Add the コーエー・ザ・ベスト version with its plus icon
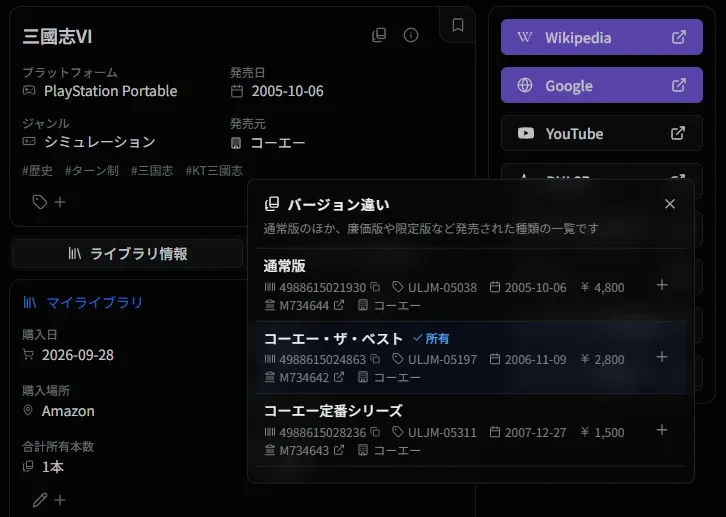 [662, 357]
